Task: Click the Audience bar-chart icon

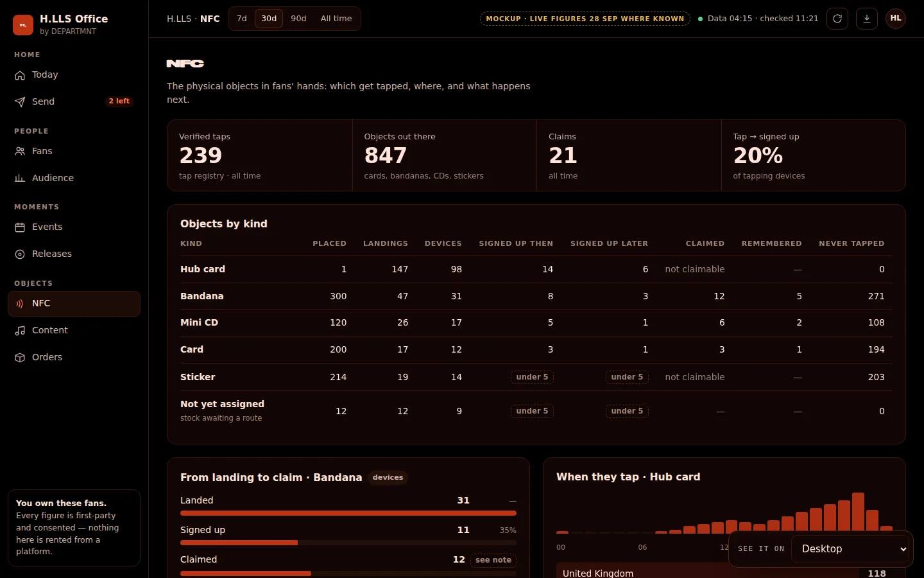Action: pyautogui.click(x=20, y=179)
